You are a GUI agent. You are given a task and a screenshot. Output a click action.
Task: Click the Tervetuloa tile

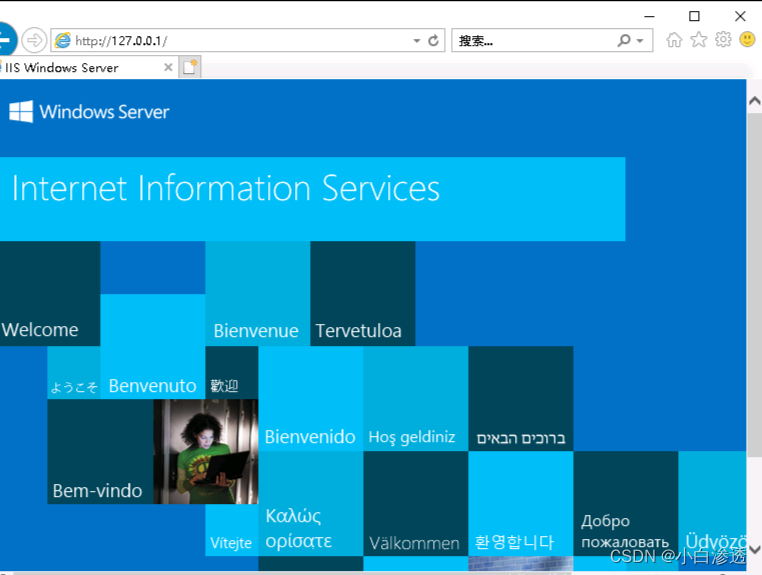click(363, 294)
